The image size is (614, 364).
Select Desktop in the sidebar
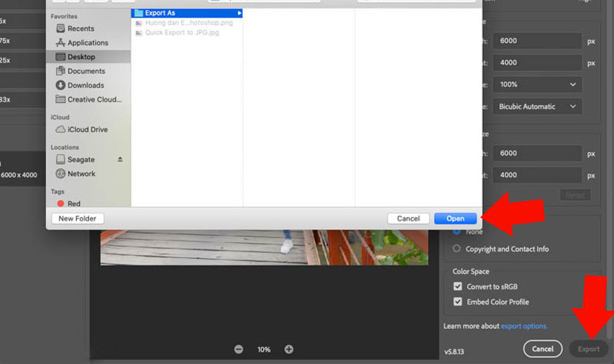pyautogui.click(x=88, y=57)
